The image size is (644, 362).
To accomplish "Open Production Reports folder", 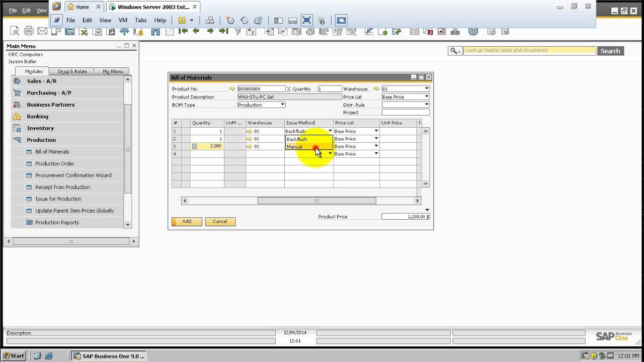I will [x=57, y=222].
